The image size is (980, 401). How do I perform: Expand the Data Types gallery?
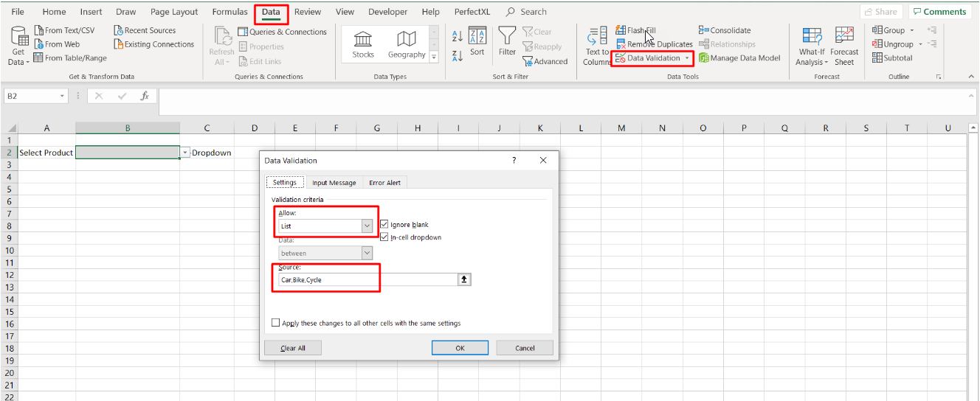pyautogui.click(x=434, y=57)
